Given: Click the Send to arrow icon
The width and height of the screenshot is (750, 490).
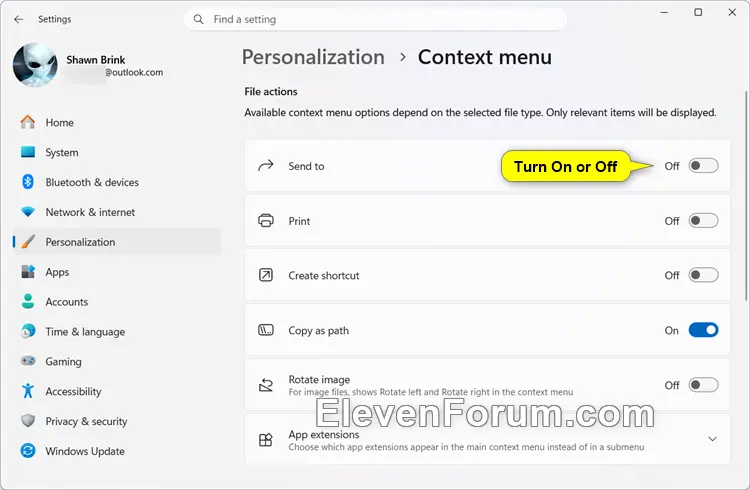Looking at the screenshot, I should (265, 166).
